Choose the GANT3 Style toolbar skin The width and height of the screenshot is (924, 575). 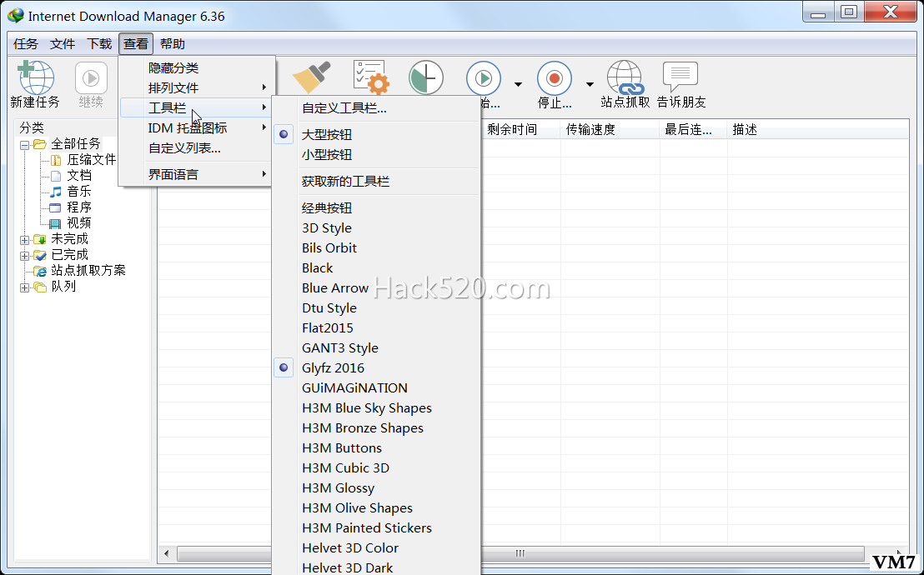click(340, 348)
